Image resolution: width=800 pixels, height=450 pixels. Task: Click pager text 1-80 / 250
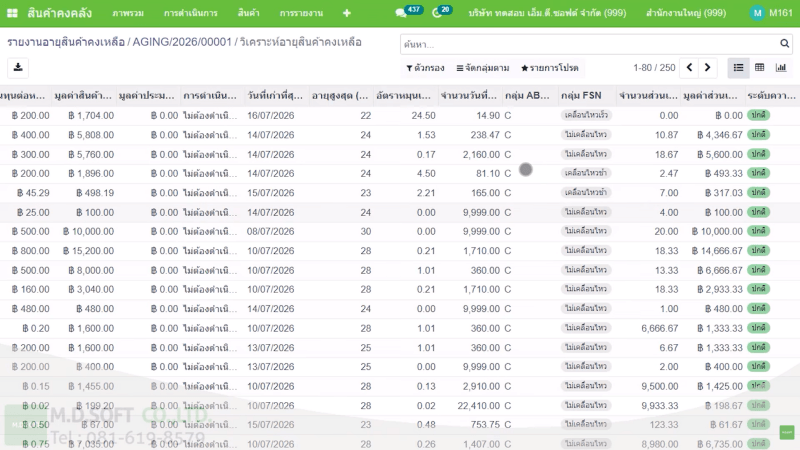coord(654,68)
